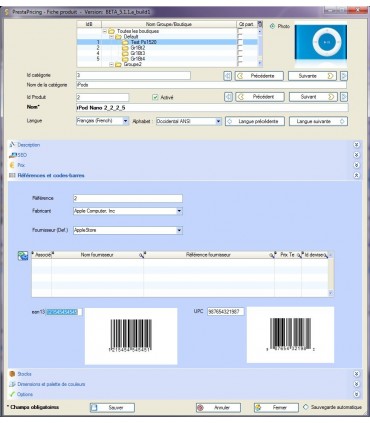Enable Sauvegarde automatique option
Screen dimensions: 370x423
tap(306, 407)
